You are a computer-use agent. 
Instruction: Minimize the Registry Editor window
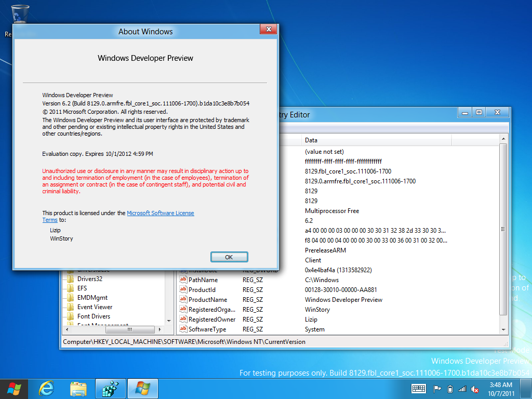click(x=465, y=112)
